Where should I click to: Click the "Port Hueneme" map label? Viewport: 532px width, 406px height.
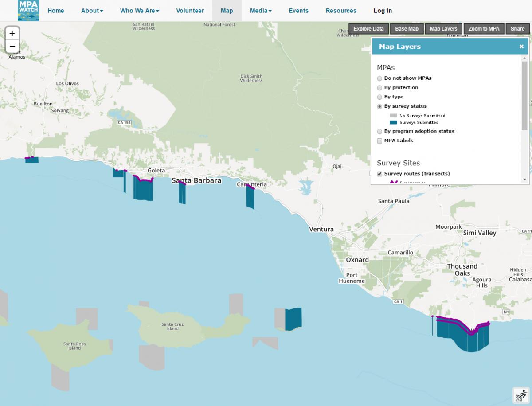pos(352,278)
